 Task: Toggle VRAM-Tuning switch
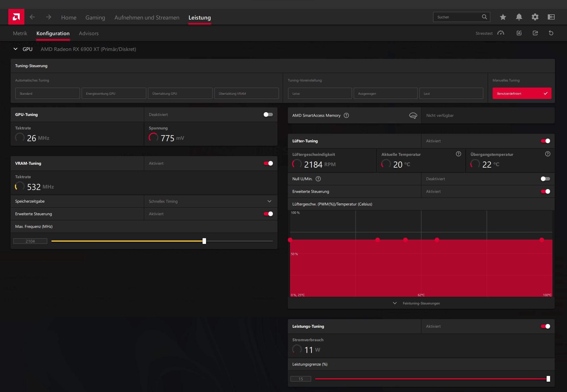[x=268, y=163]
